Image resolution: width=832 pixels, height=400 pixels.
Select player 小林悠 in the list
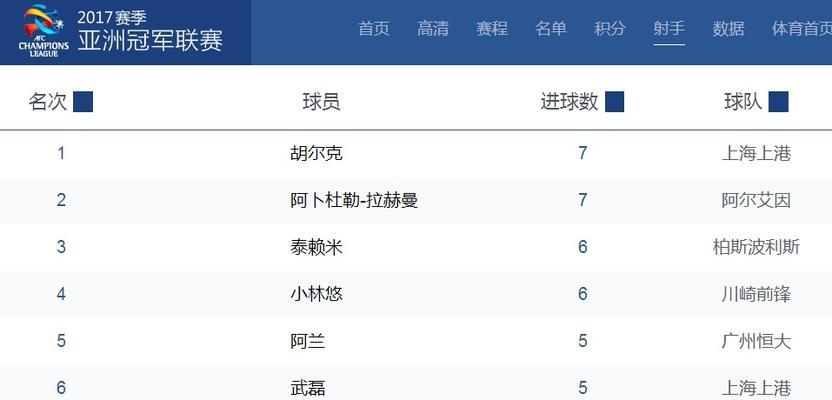click(x=316, y=293)
